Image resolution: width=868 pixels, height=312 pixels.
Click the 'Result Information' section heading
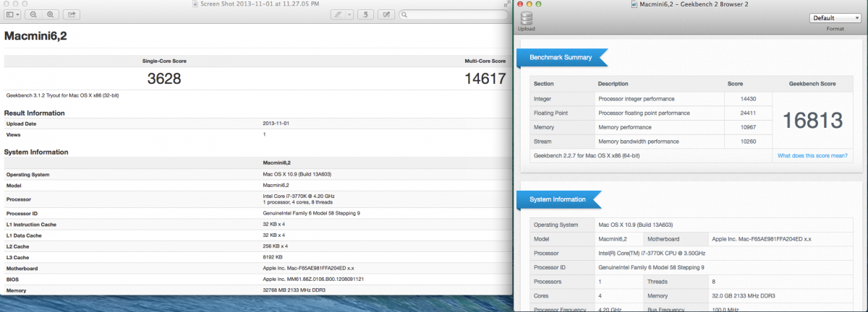tap(35, 113)
